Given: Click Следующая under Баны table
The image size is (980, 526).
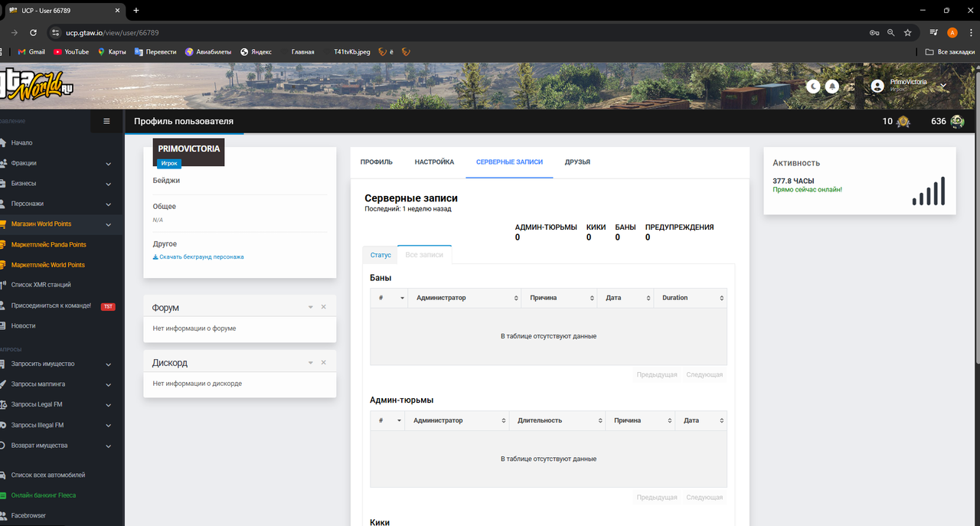Looking at the screenshot, I should [x=704, y=375].
